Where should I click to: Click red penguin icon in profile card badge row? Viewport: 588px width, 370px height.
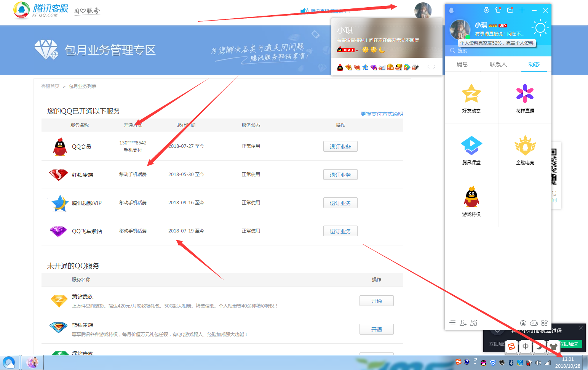340,67
